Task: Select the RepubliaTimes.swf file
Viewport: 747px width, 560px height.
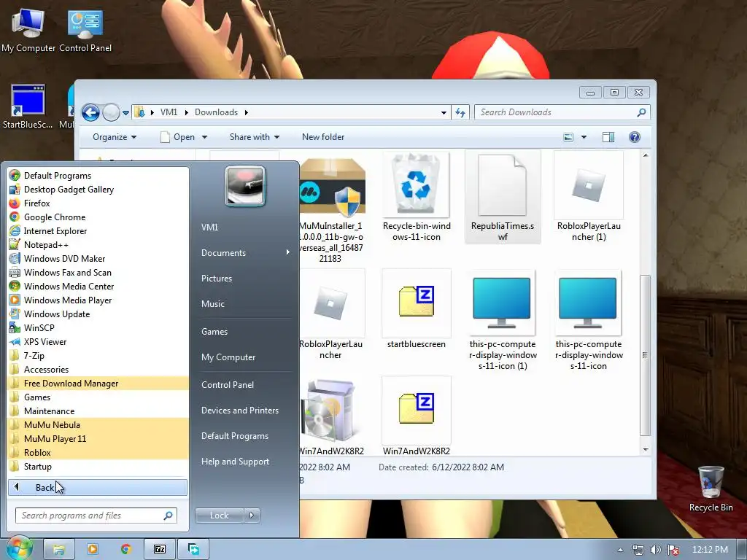Action: [x=503, y=197]
